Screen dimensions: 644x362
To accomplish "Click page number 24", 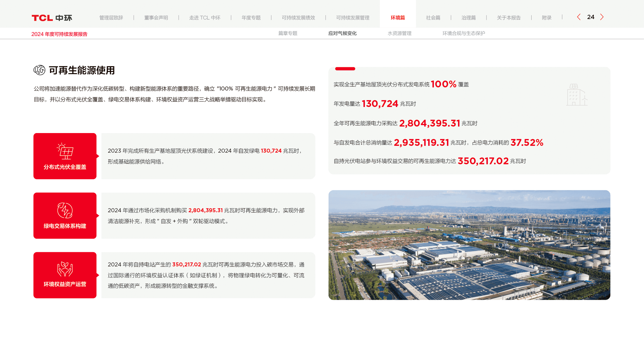I will coord(591,17).
